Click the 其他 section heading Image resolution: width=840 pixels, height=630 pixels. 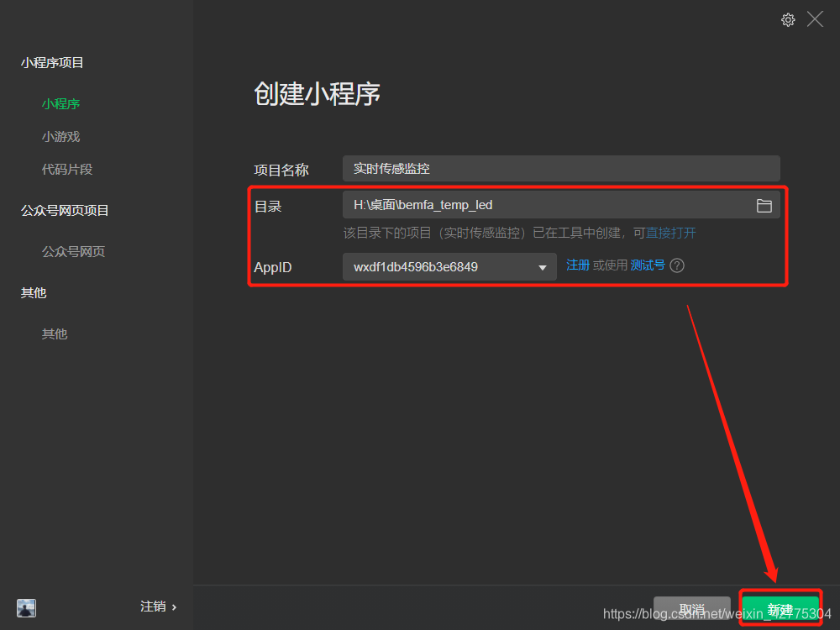(34, 292)
